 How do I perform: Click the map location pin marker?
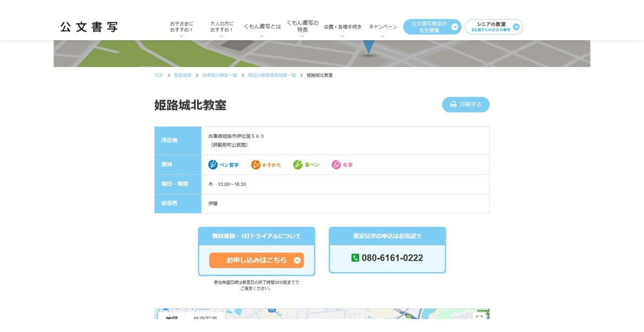[x=368, y=46]
